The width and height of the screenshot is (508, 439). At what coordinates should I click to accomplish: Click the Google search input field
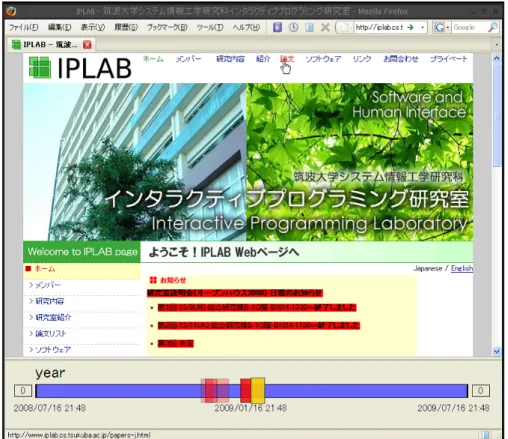pos(469,27)
